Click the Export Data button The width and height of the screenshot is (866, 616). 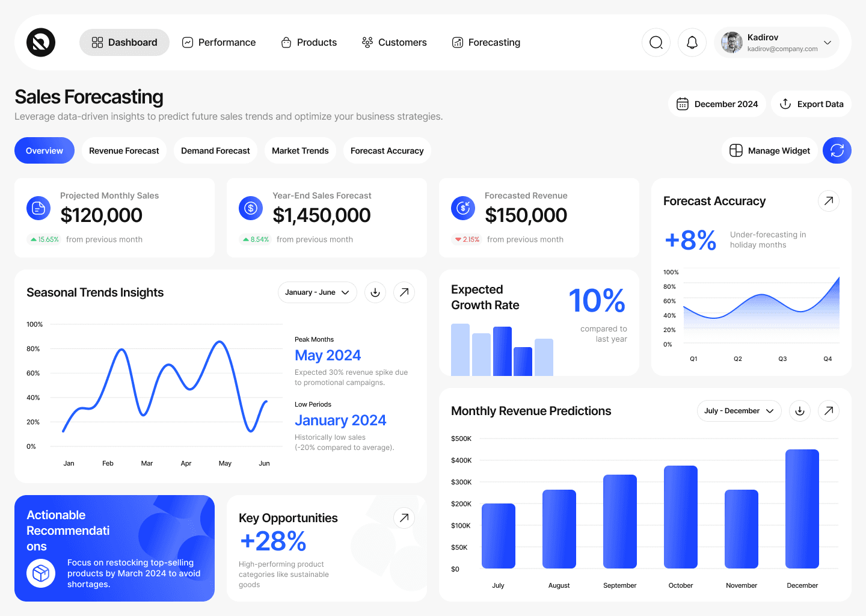point(811,104)
